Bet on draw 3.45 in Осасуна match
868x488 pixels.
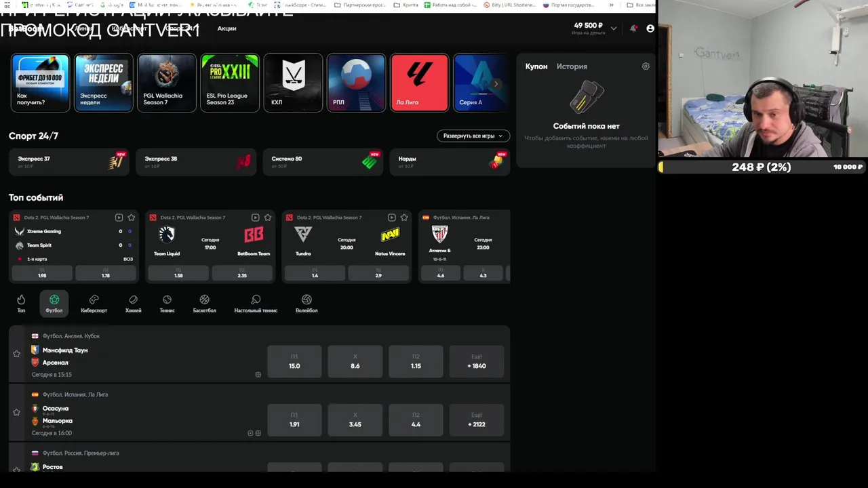click(355, 420)
